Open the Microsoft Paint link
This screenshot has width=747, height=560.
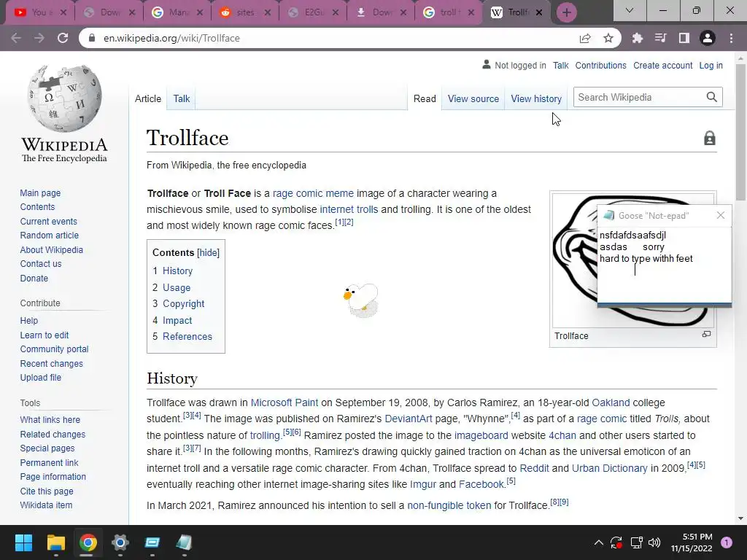[x=285, y=402]
